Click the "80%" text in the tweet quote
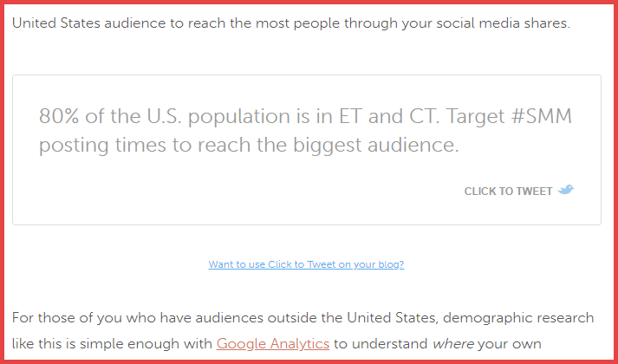The height and width of the screenshot is (364, 618). [59, 117]
